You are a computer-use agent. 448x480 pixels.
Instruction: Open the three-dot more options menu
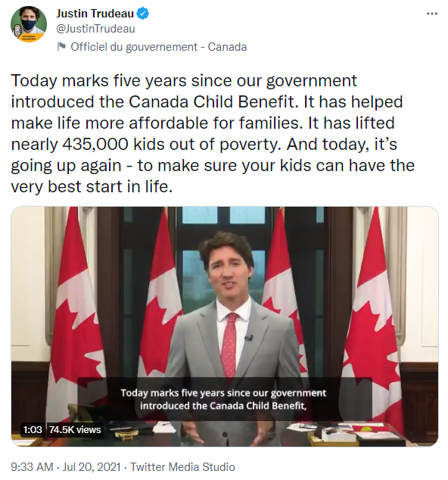[432, 14]
